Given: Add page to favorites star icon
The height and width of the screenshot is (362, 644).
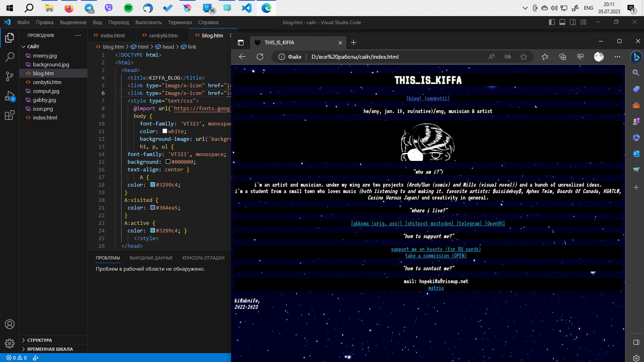Looking at the screenshot, I should coord(523,57).
